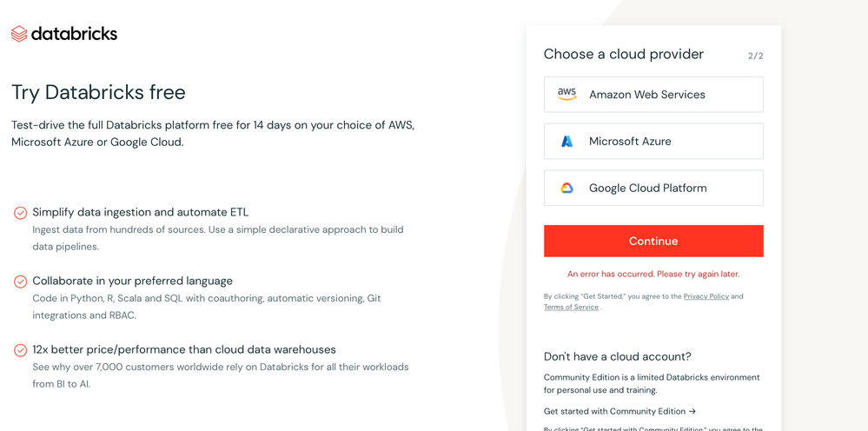The height and width of the screenshot is (431, 868).
Task: Click the databricks wordmark text
Action: click(x=74, y=34)
